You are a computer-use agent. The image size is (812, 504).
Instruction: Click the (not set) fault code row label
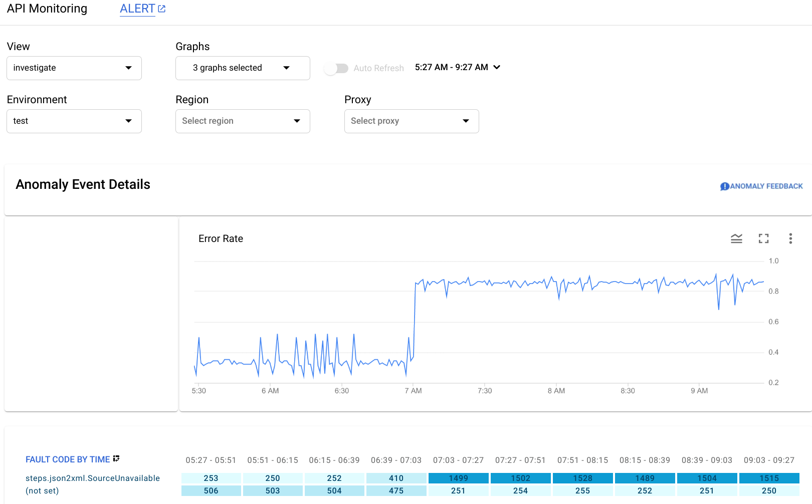pos(42,490)
